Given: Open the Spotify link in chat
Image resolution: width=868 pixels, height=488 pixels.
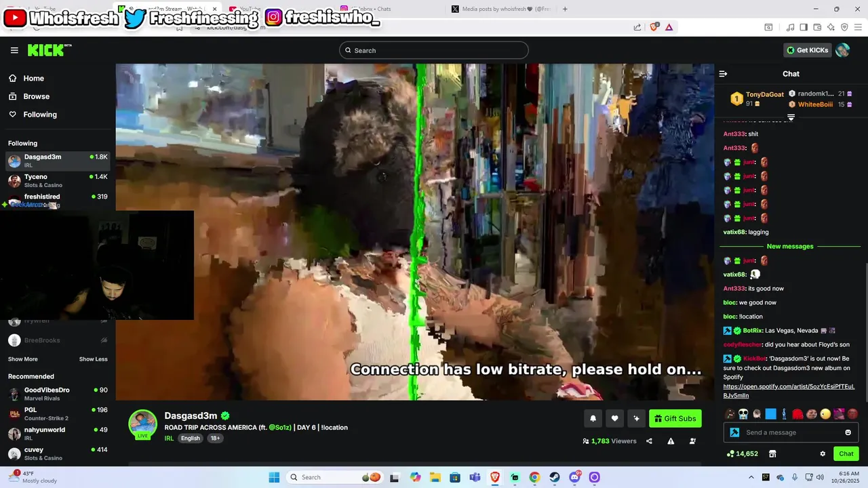Looking at the screenshot, I should [789, 391].
